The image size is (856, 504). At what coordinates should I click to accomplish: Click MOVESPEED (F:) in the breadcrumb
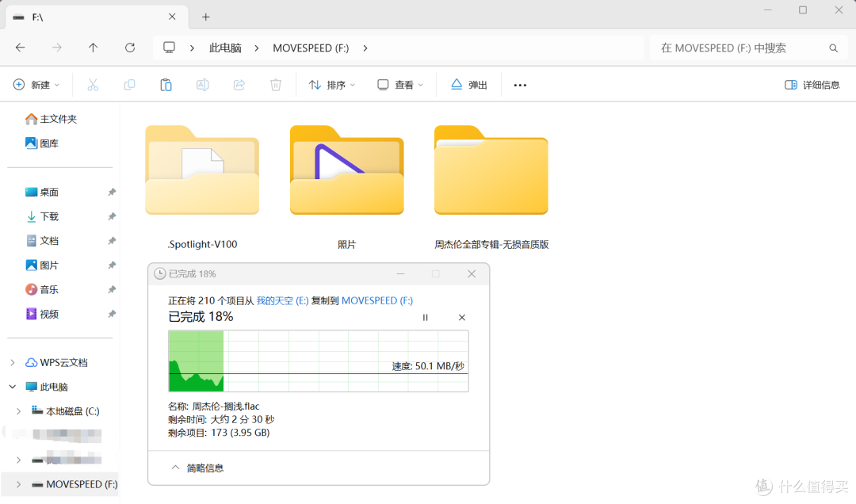(x=311, y=48)
